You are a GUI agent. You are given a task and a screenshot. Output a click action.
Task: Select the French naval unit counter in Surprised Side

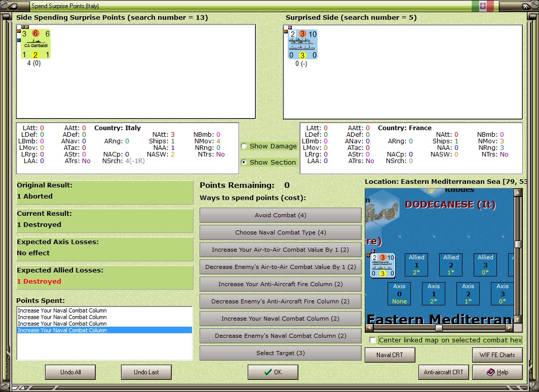tap(302, 45)
